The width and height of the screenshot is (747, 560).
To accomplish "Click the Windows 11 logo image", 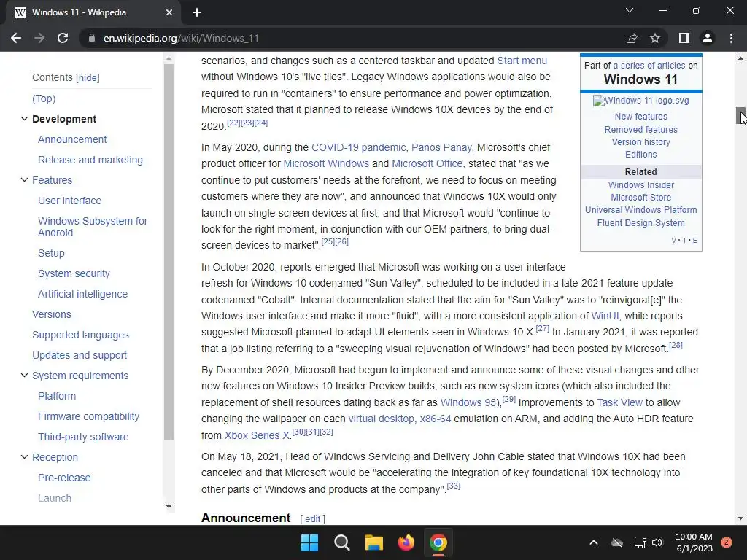I will [x=640, y=101].
